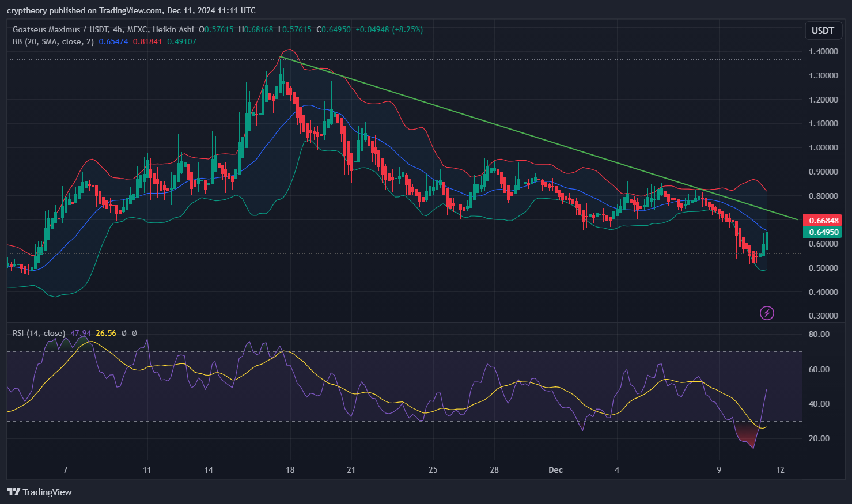Click the 7 date label on time axis
Screen dimensions: 852x504
click(x=65, y=470)
